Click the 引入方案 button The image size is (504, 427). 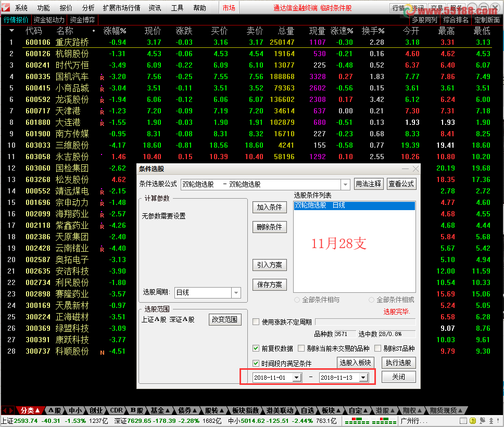(269, 265)
